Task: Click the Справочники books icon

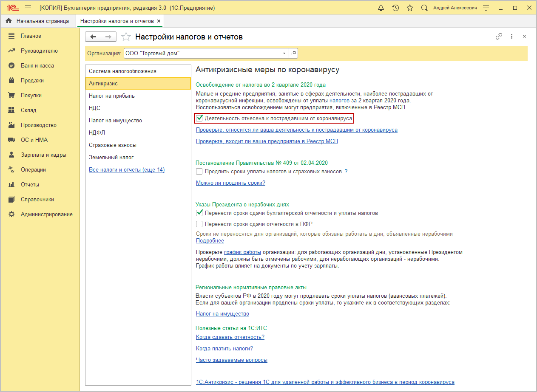Action: (11, 200)
